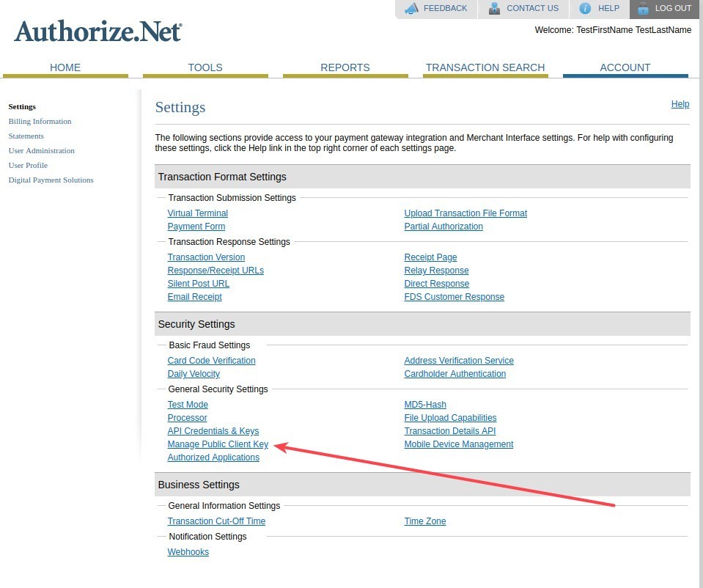
Task: Open Billing Information in the sidebar
Action: (x=40, y=122)
